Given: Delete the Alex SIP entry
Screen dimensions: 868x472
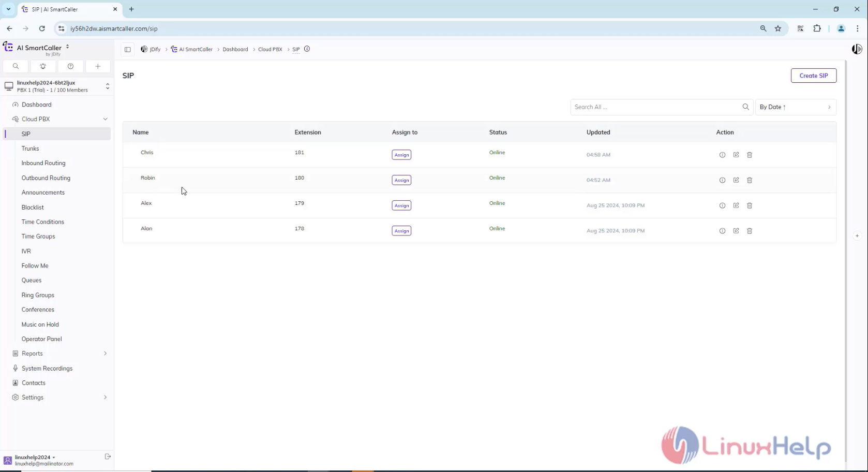Looking at the screenshot, I should point(750,205).
